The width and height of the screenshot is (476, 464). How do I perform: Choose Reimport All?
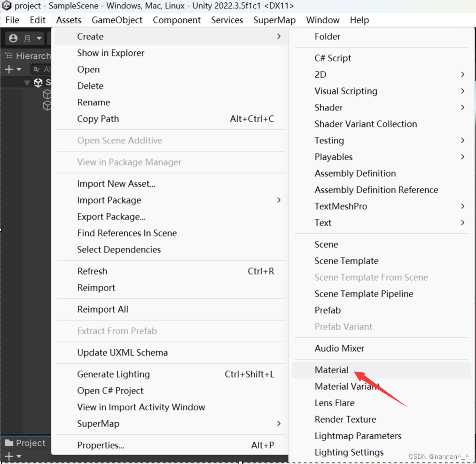click(171, 309)
